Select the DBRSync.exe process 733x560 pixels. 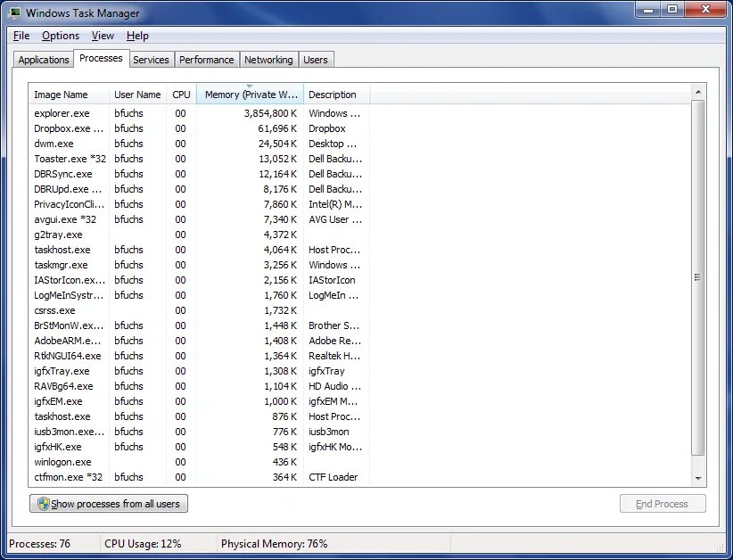tap(200, 174)
